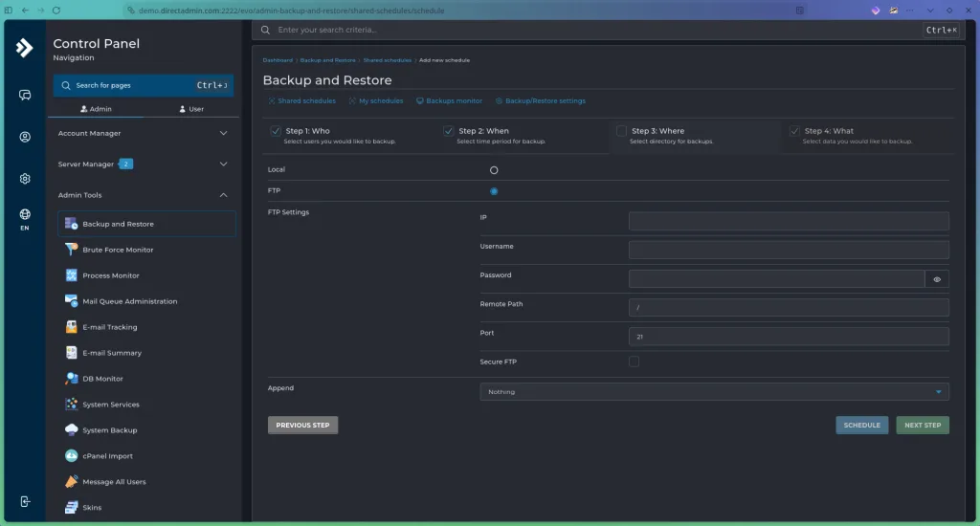Click the Process Monitor icon
Image resolution: width=980 pixels, height=526 pixels.
[x=71, y=274]
